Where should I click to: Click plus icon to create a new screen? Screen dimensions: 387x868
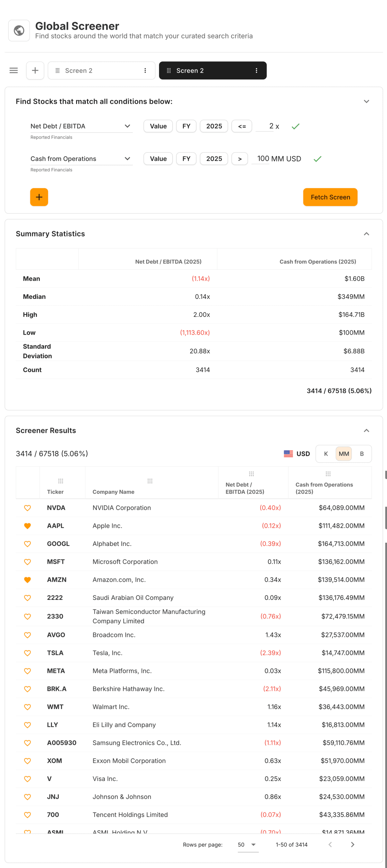35,70
